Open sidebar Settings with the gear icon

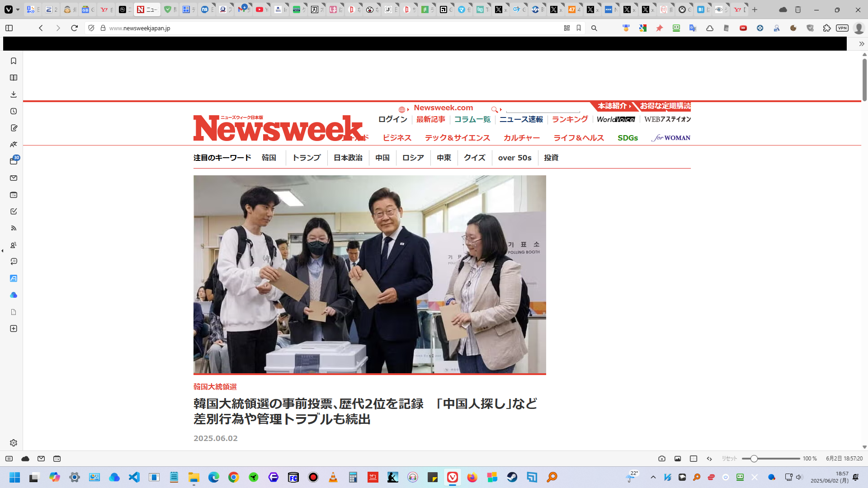click(x=14, y=443)
